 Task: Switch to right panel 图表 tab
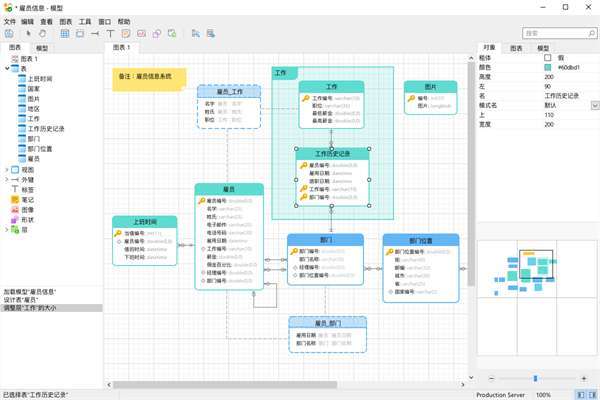[516, 48]
